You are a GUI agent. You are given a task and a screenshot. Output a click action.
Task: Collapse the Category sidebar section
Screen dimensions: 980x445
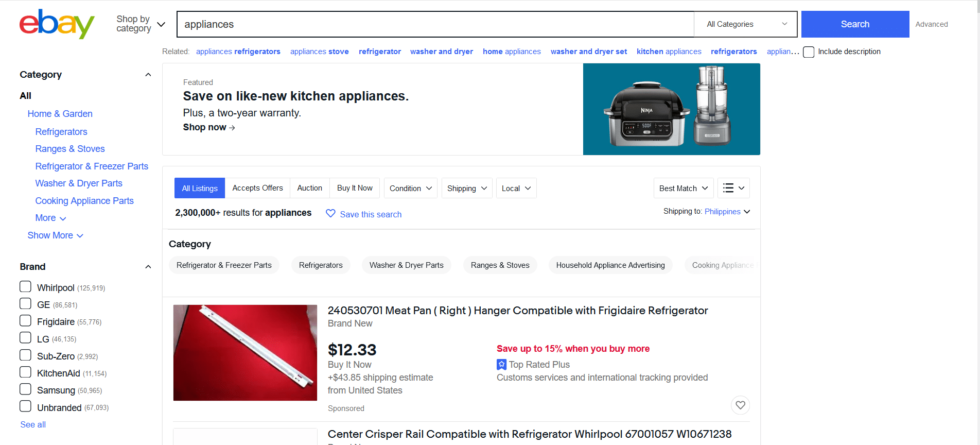point(148,75)
